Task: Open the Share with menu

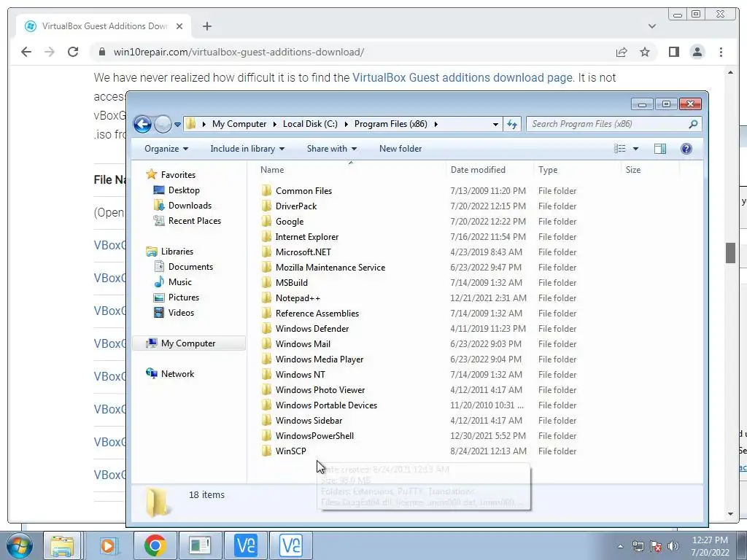Action: 332,149
